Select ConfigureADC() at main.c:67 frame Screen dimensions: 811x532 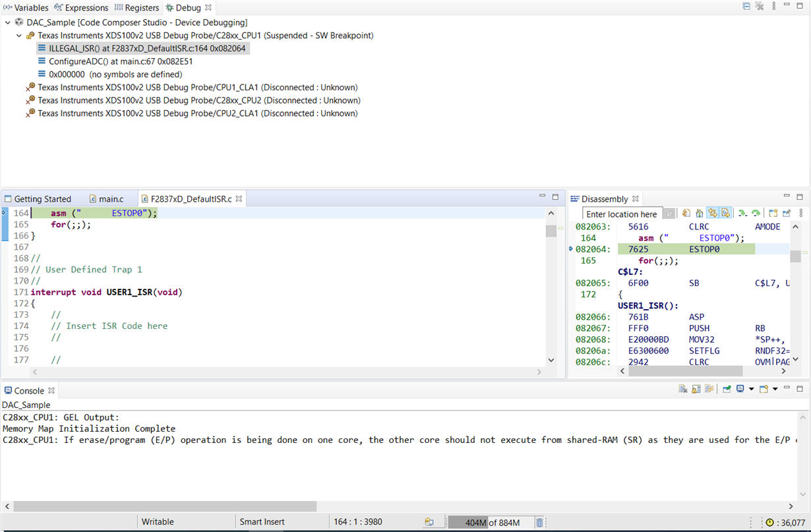tap(115, 61)
